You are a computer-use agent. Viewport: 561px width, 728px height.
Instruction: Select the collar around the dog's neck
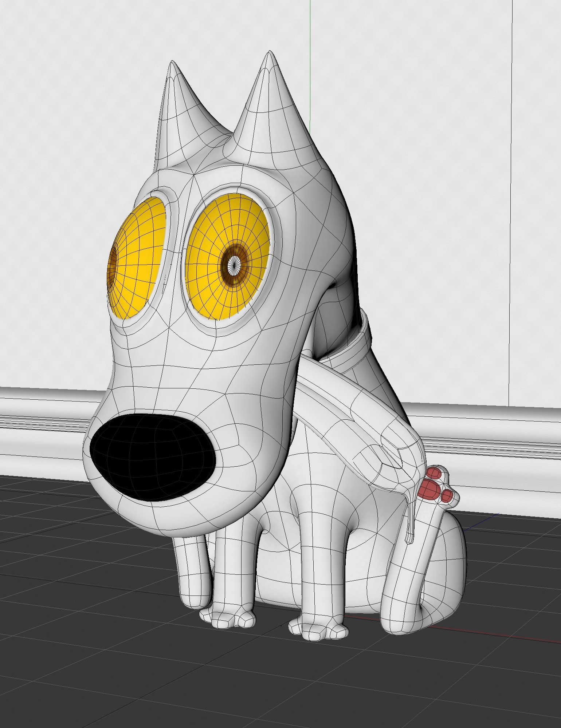[x=359, y=342]
